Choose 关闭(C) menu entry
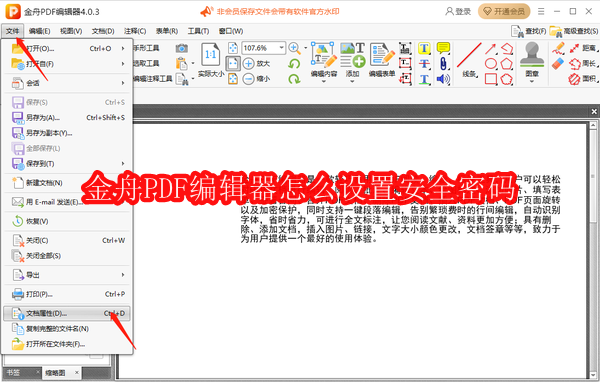600x382 pixels. click(67, 240)
